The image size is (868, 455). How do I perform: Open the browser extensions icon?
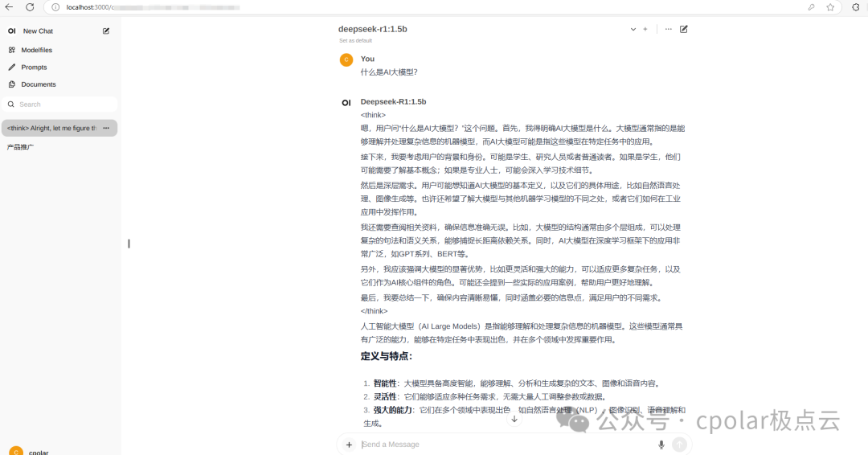[x=856, y=7]
